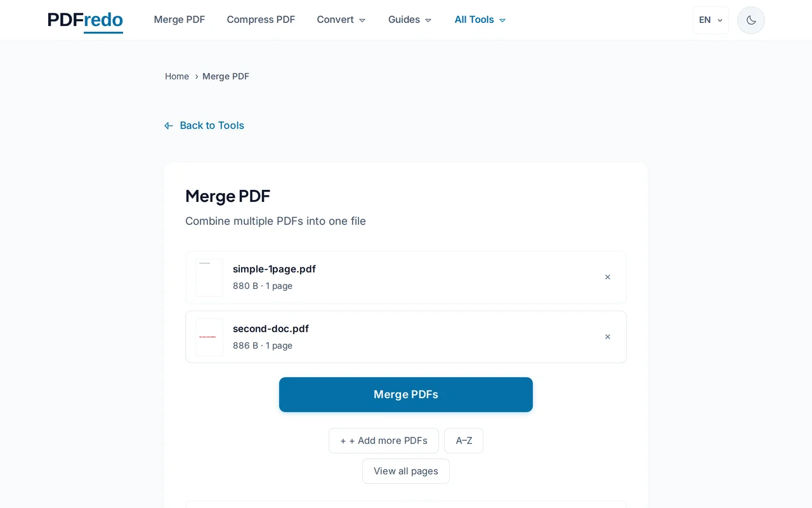Click the Merge PDF breadcrumb item

pos(226,76)
